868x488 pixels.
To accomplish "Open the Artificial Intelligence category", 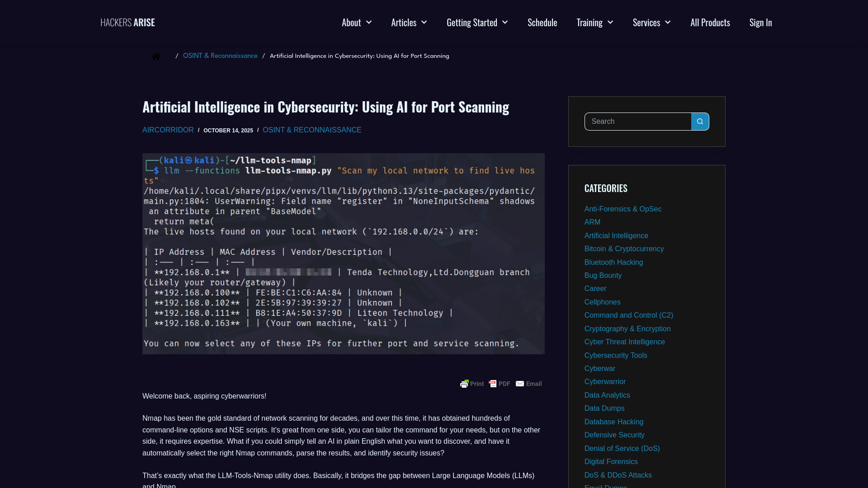I will pyautogui.click(x=616, y=235).
